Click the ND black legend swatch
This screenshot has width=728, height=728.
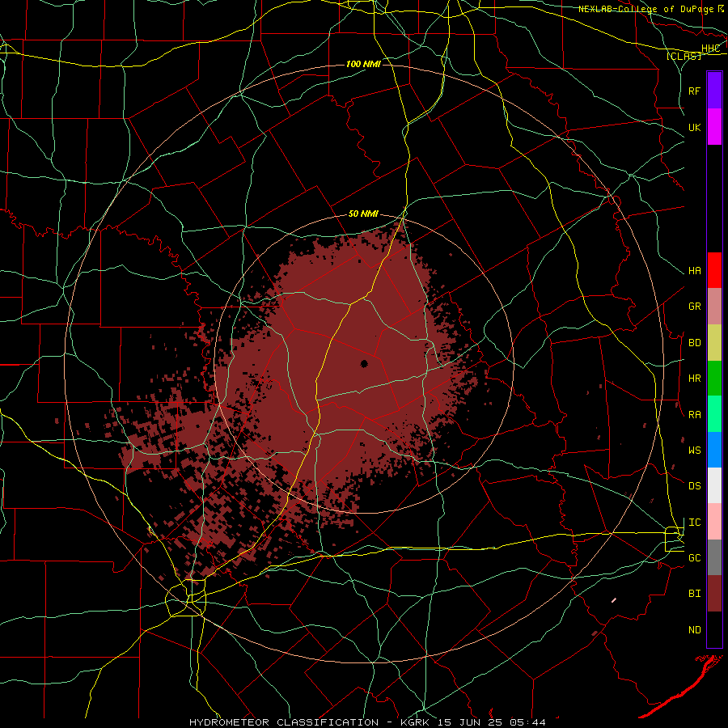point(714,629)
